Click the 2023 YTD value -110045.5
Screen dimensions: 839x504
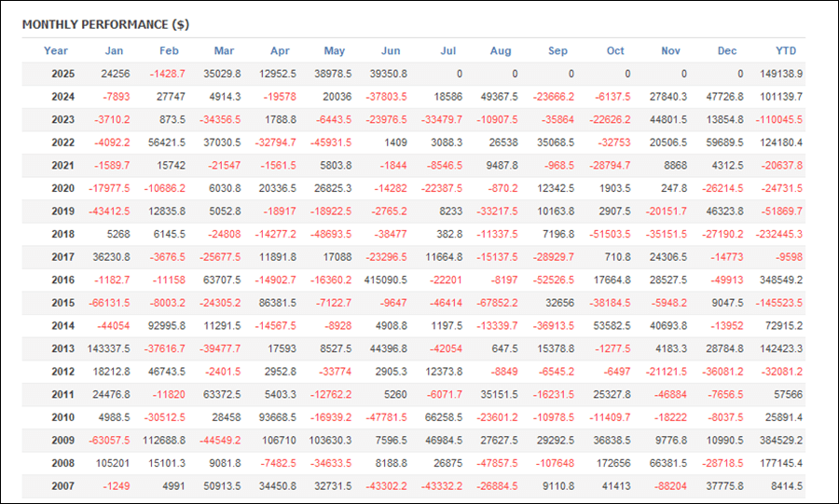click(779, 120)
